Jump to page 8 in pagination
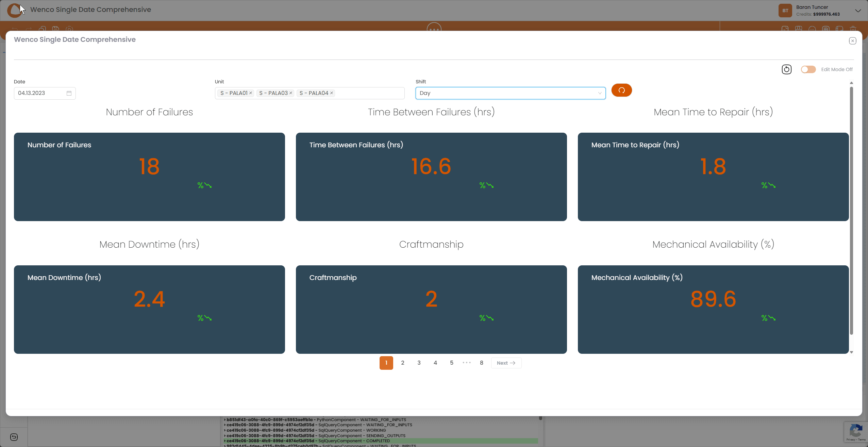Screen dimensions: 868x447 pyautogui.click(x=481, y=363)
